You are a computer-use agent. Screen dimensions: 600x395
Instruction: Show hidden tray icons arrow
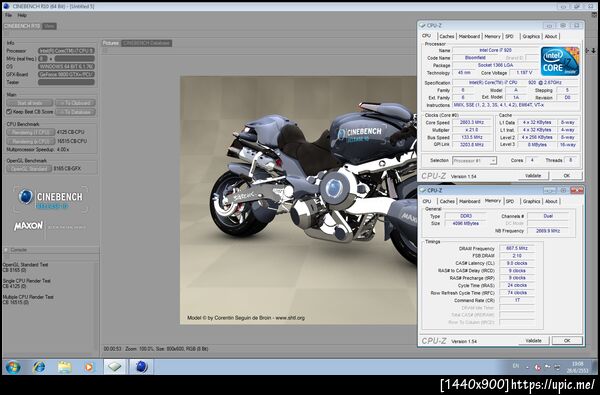pyautogui.click(x=527, y=367)
